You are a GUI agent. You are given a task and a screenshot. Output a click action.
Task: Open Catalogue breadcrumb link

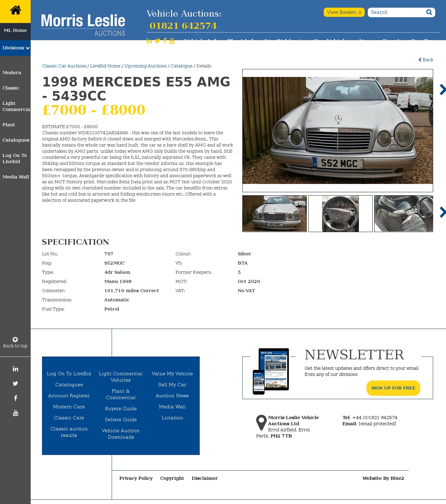click(182, 66)
